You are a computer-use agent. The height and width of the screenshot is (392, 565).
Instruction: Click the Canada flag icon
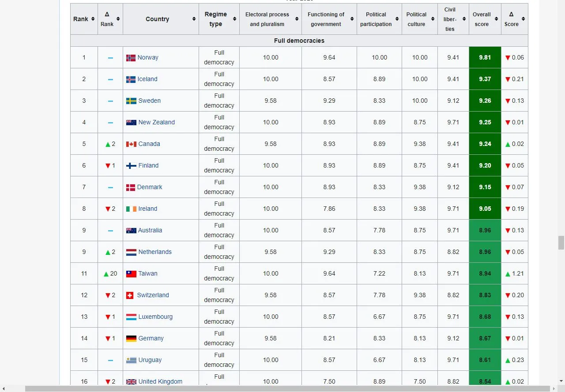pyautogui.click(x=131, y=143)
